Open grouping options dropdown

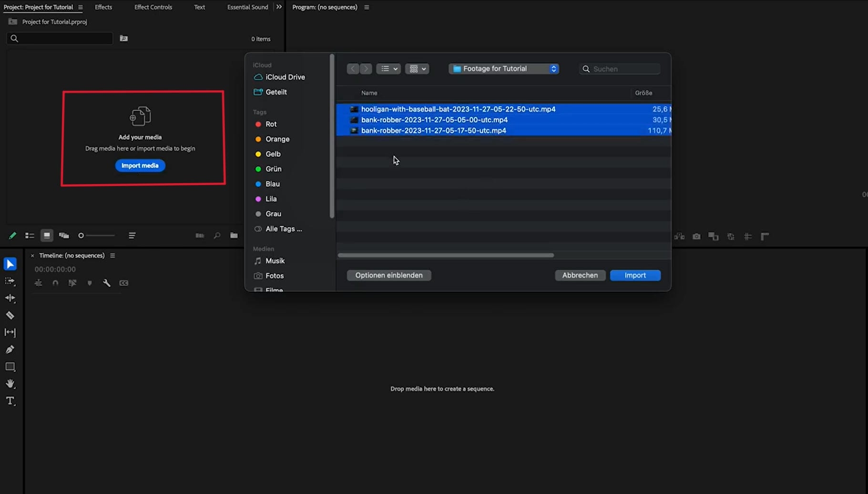417,69
